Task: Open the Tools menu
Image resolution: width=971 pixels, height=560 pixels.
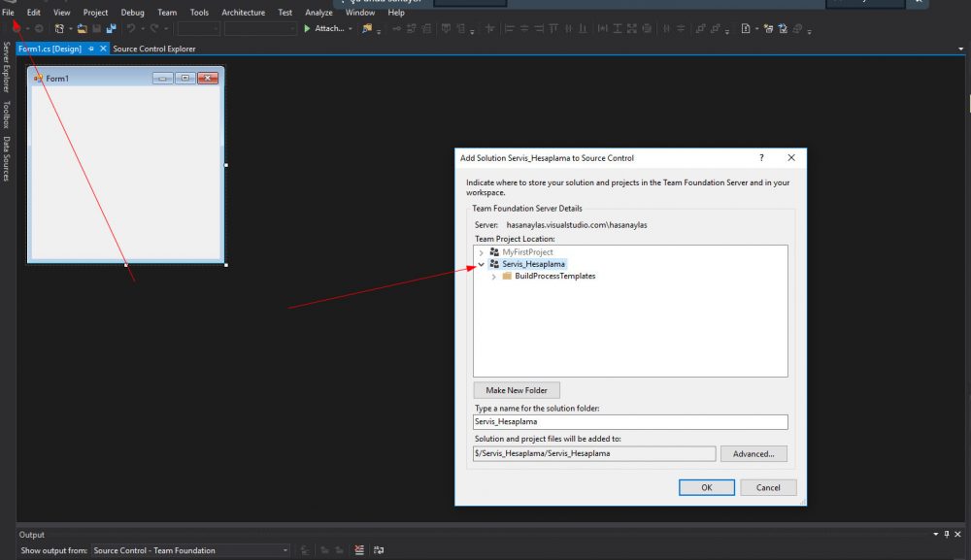Action: point(199,13)
